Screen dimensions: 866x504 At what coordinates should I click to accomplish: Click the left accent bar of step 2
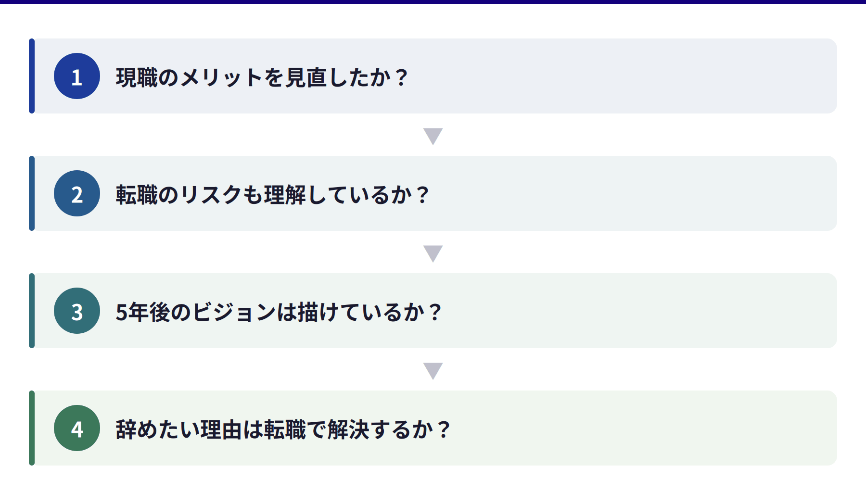click(32, 193)
